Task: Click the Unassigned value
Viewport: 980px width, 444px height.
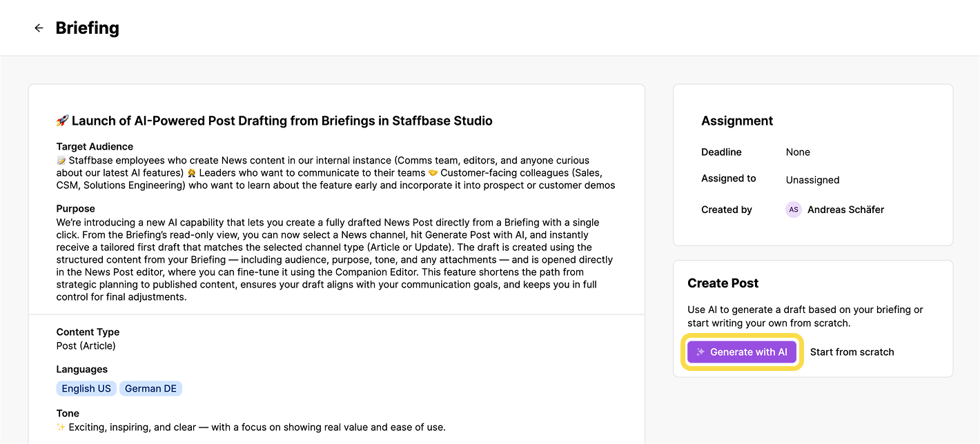Action: point(812,180)
